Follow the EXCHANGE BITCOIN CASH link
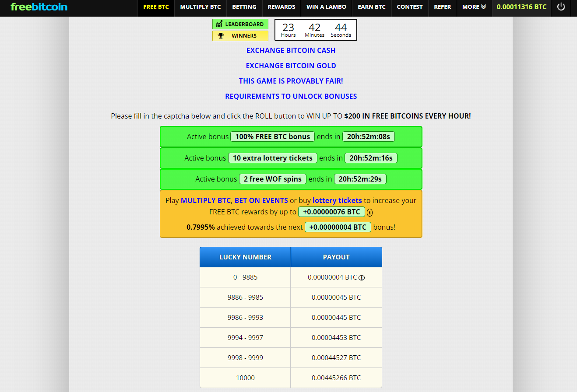The height and width of the screenshot is (392, 577). [x=291, y=50]
